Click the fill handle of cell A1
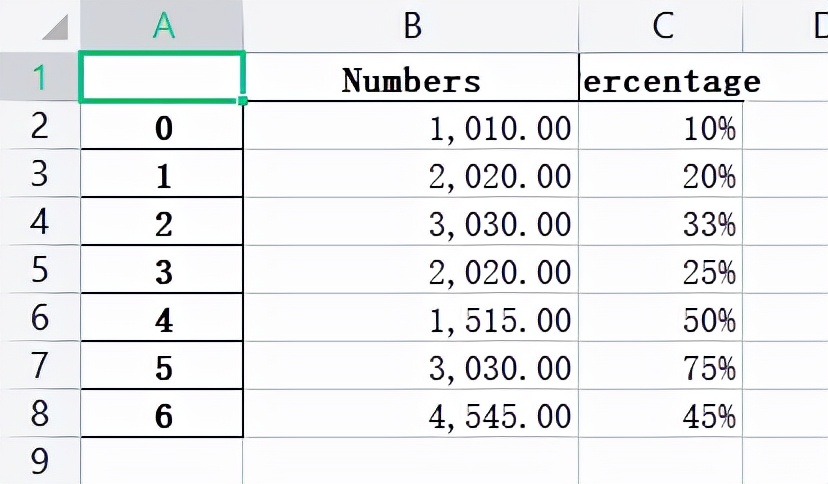 (x=242, y=100)
